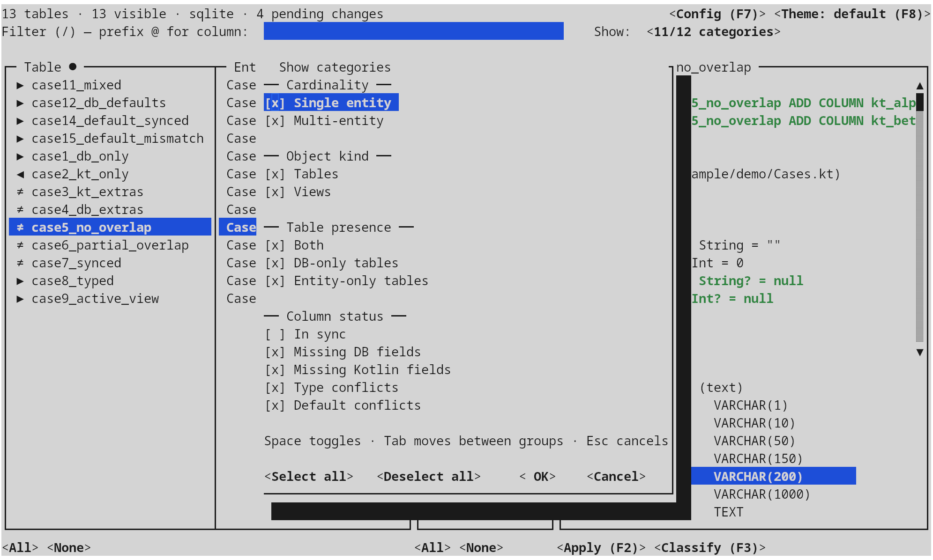The height and width of the screenshot is (560, 933).
Task: Click the 'String? = null' green line
Action: click(x=751, y=281)
